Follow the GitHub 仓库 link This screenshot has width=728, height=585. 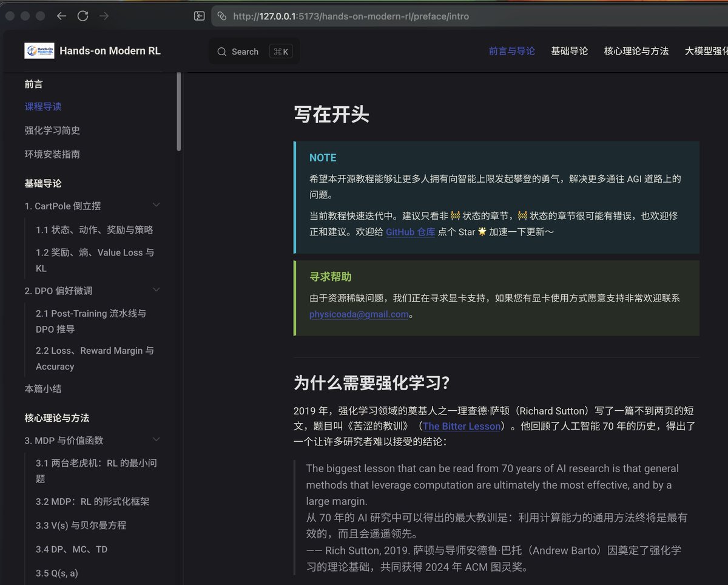411,232
